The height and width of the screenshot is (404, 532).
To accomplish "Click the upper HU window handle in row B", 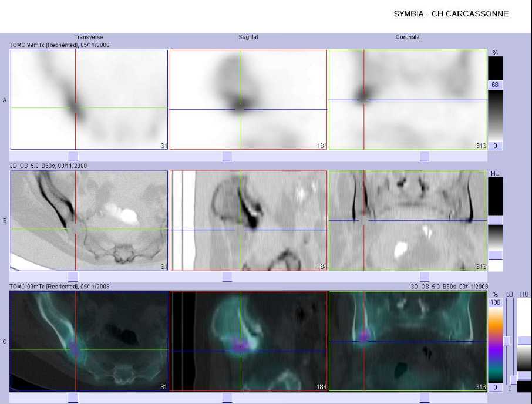I will click(496, 220).
